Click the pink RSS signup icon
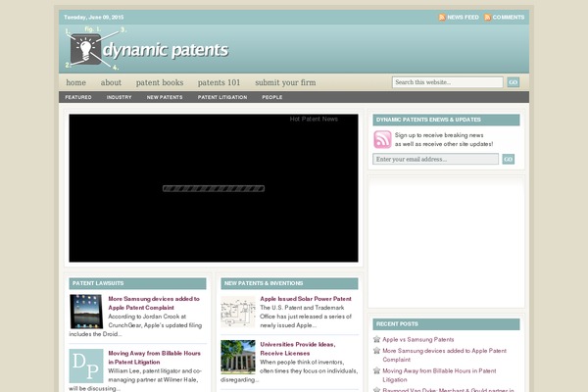 (x=382, y=139)
